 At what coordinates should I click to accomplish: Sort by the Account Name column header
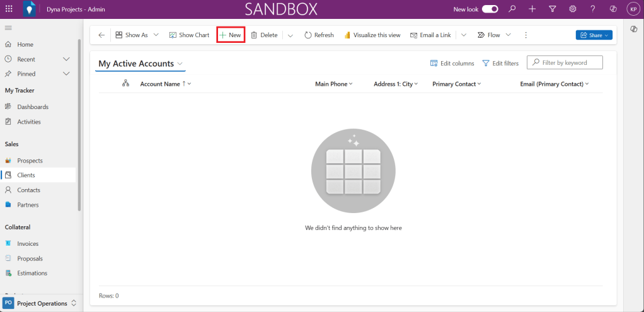[x=160, y=84]
